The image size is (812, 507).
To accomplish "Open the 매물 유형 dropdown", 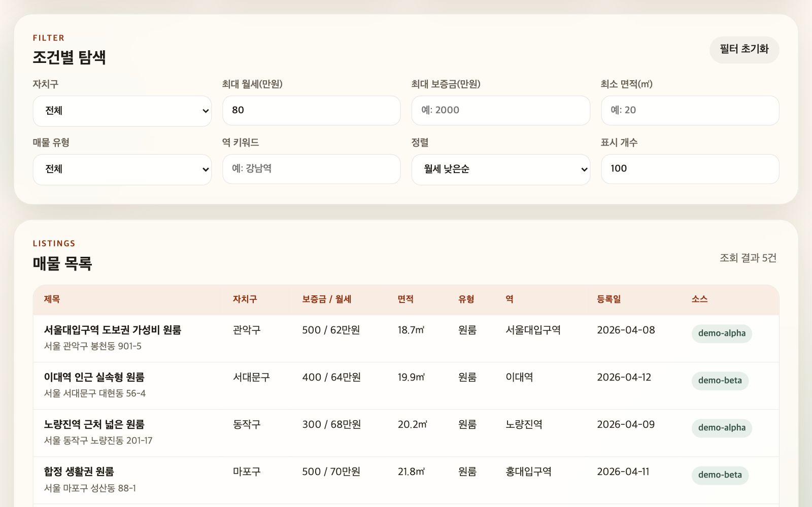I will [122, 170].
